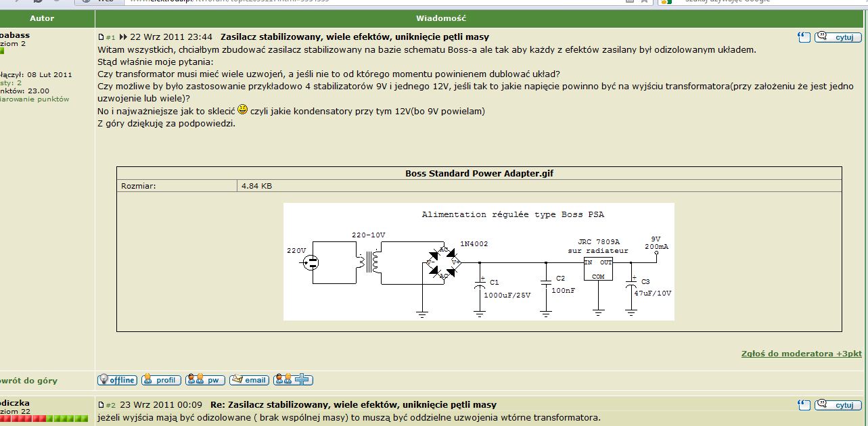Screen dimensions: 868x426
Task: Click the Autor column header
Action: (x=42, y=18)
